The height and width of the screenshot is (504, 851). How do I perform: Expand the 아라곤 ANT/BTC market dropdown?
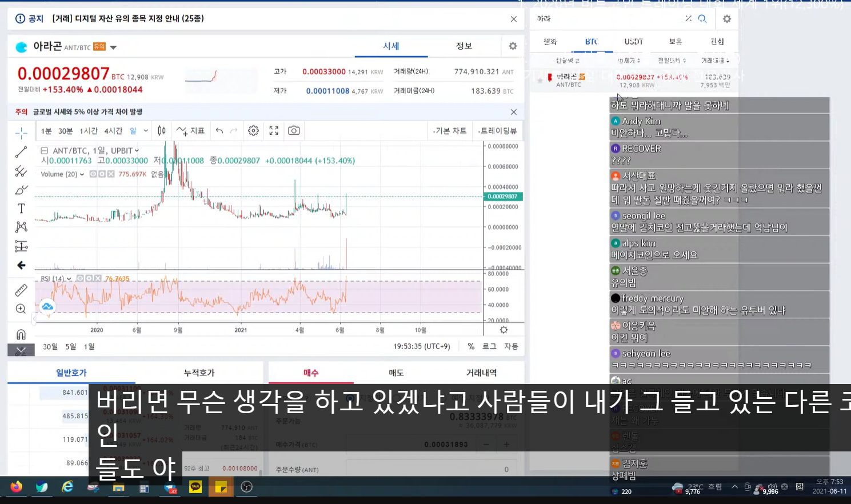click(113, 47)
